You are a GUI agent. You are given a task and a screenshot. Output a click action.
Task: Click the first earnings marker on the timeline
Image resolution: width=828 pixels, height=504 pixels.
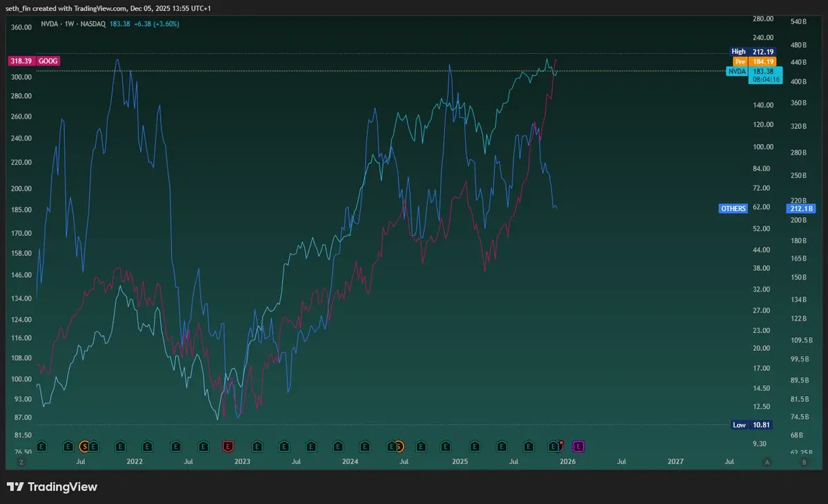[x=41, y=447]
